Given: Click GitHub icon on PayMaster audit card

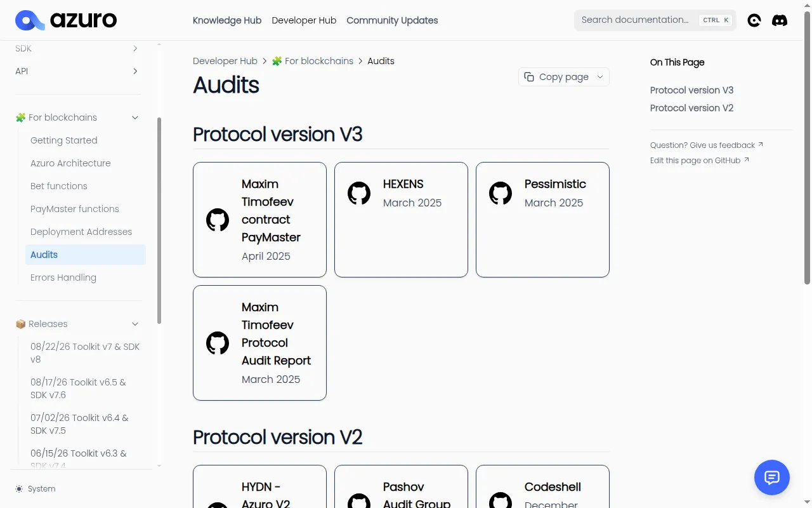Looking at the screenshot, I should coord(218,220).
